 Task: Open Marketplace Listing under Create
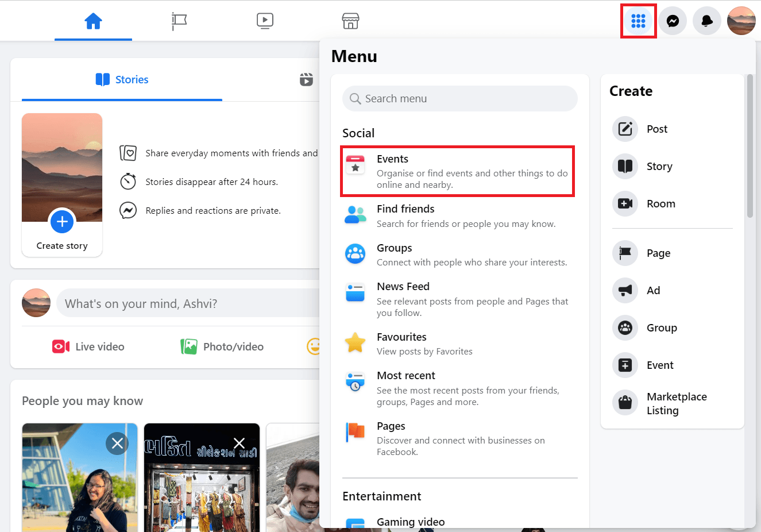(677, 403)
